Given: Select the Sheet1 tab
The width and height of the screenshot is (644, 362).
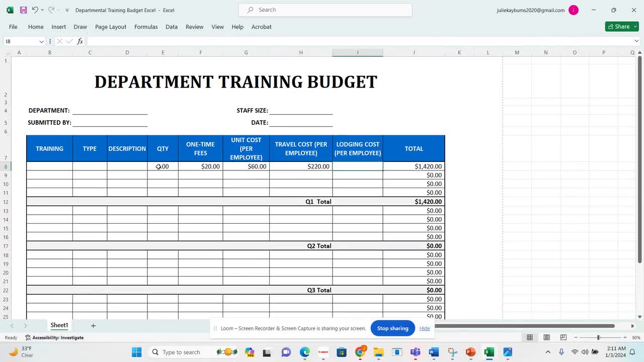Looking at the screenshot, I should pos(59,325).
